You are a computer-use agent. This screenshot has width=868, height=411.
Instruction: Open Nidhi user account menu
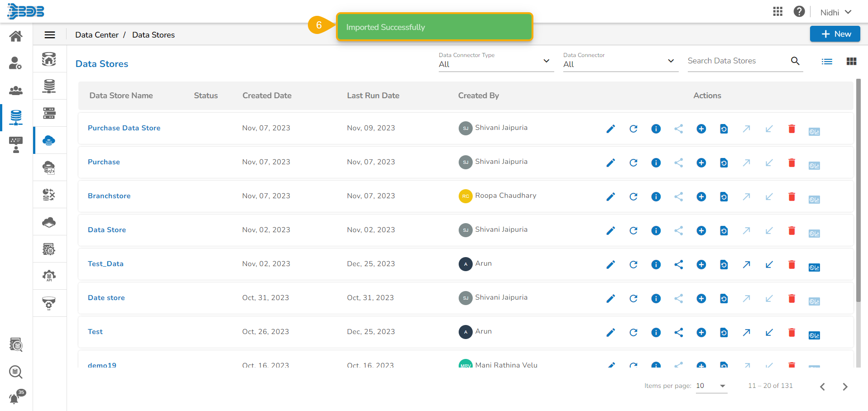[835, 12]
